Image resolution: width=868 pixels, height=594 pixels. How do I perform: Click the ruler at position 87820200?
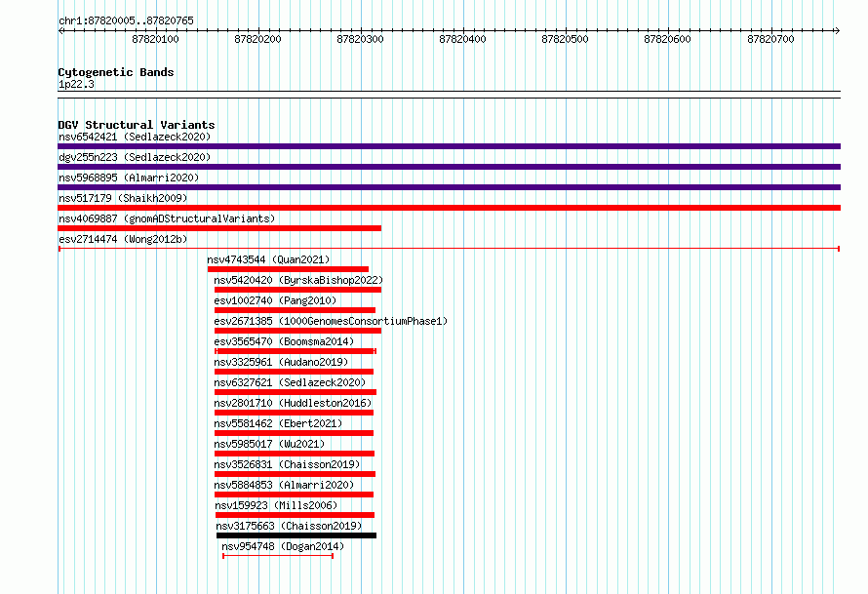tap(258, 39)
